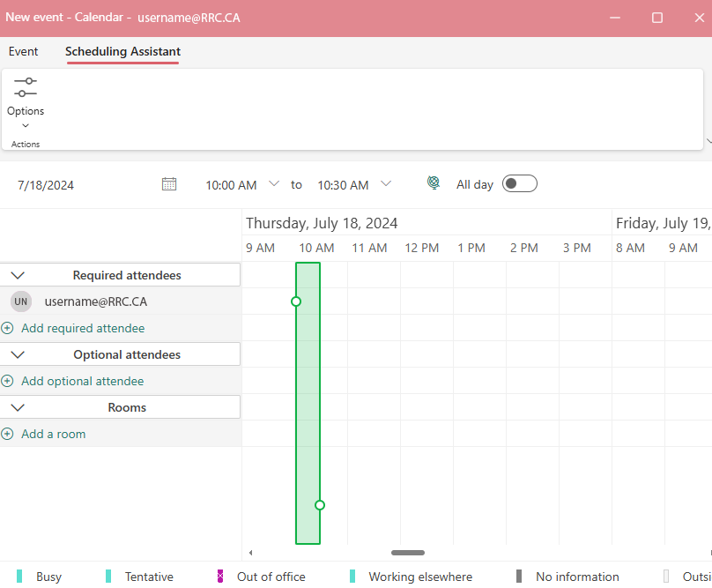Open the end time 10:30 AM dropdown

[x=386, y=184]
